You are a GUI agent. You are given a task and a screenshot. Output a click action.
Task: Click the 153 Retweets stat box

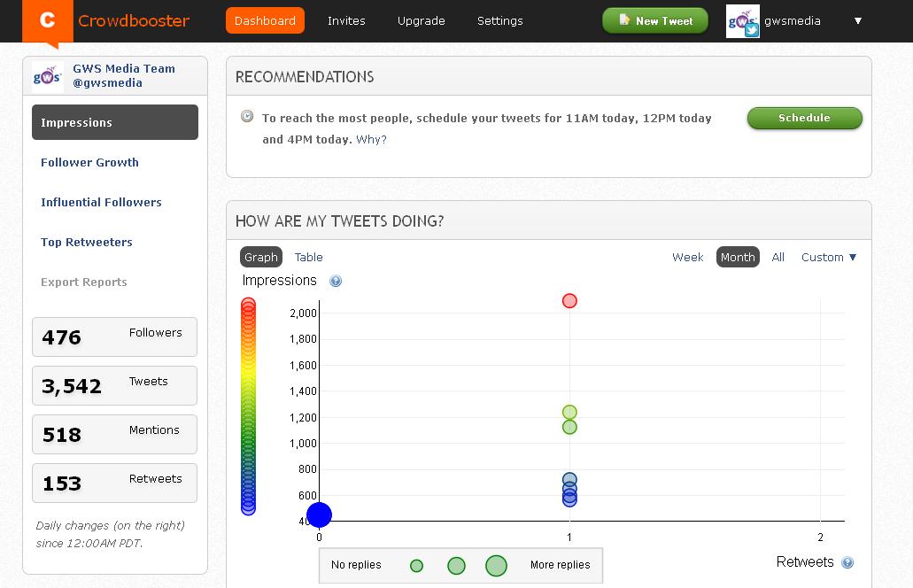(x=115, y=484)
